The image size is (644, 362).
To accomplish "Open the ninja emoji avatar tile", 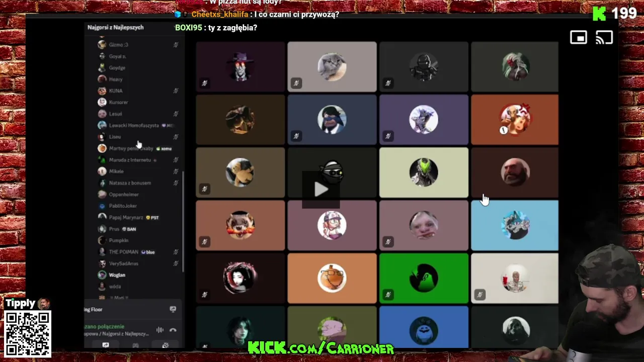I will 332,172.
